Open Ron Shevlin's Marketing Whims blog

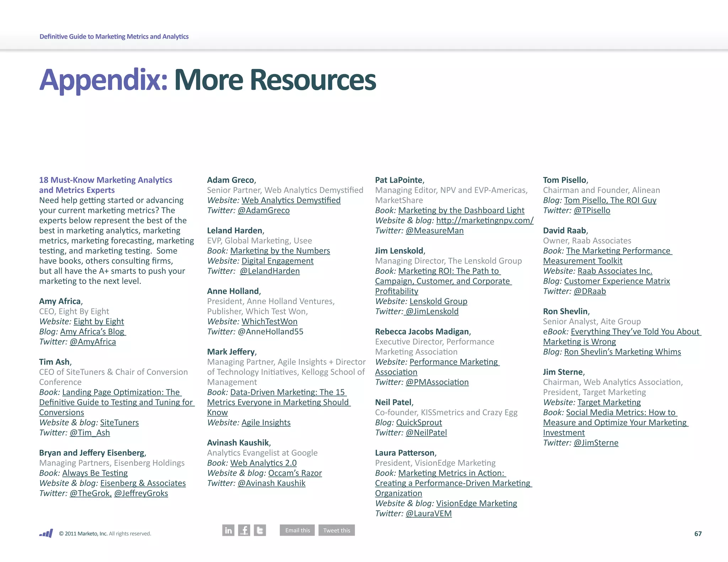[x=623, y=352]
